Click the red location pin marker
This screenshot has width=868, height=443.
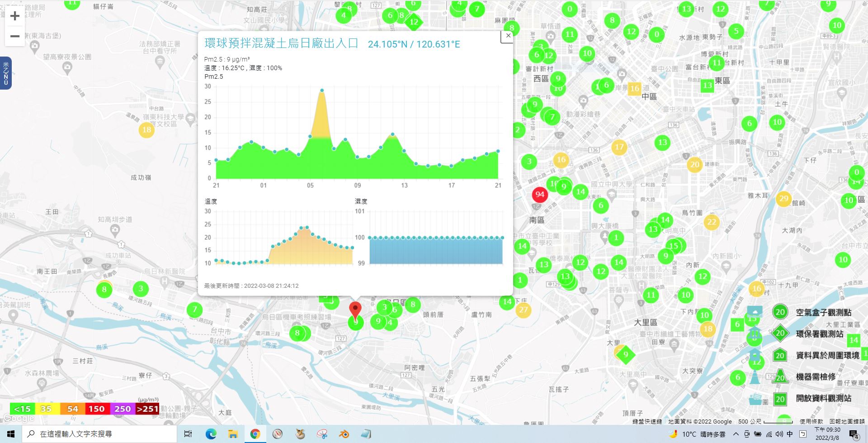coord(356,310)
